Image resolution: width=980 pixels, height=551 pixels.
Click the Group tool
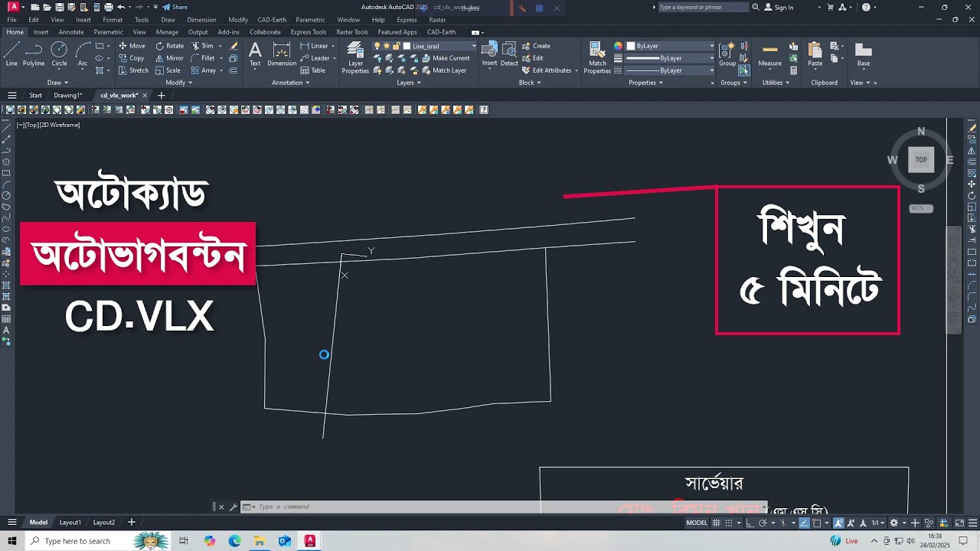pyautogui.click(x=727, y=54)
